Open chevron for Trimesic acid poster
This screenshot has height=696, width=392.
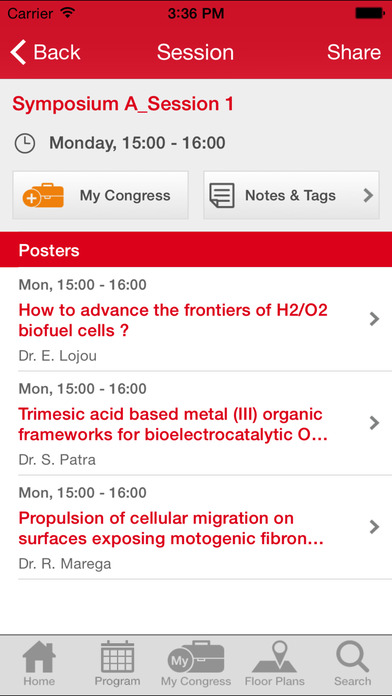374,423
